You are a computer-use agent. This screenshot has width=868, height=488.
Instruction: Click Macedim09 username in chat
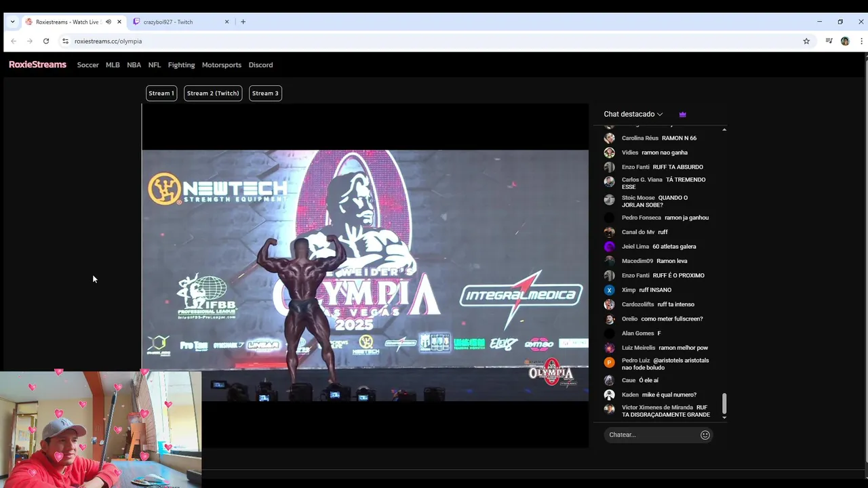click(x=637, y=261)
